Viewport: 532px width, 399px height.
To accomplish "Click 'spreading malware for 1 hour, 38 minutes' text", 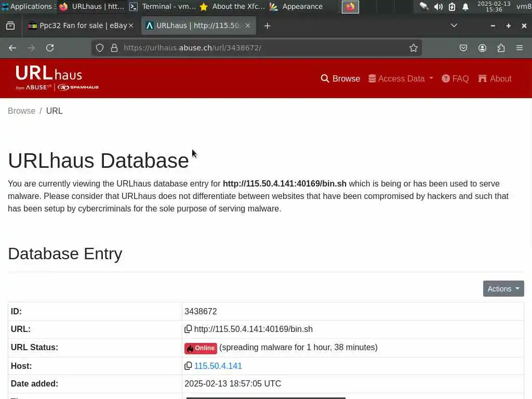I will (298, 348).
